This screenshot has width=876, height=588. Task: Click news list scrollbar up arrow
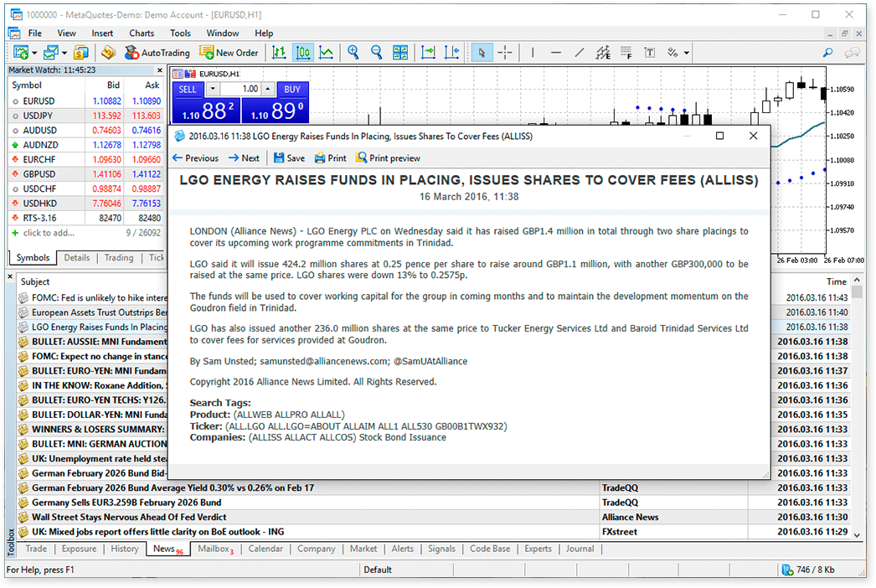click(858, 280)
